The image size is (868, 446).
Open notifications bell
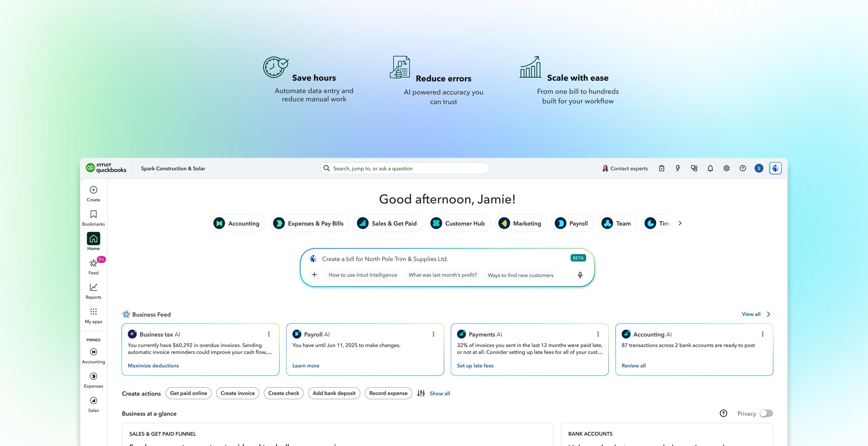[x=710, y=168]
